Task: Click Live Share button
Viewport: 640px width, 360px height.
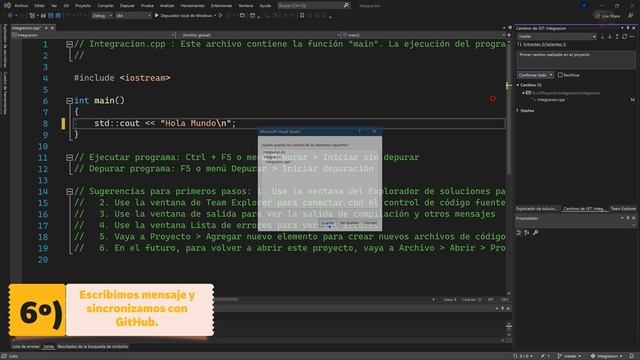Action: pos(608,16)
